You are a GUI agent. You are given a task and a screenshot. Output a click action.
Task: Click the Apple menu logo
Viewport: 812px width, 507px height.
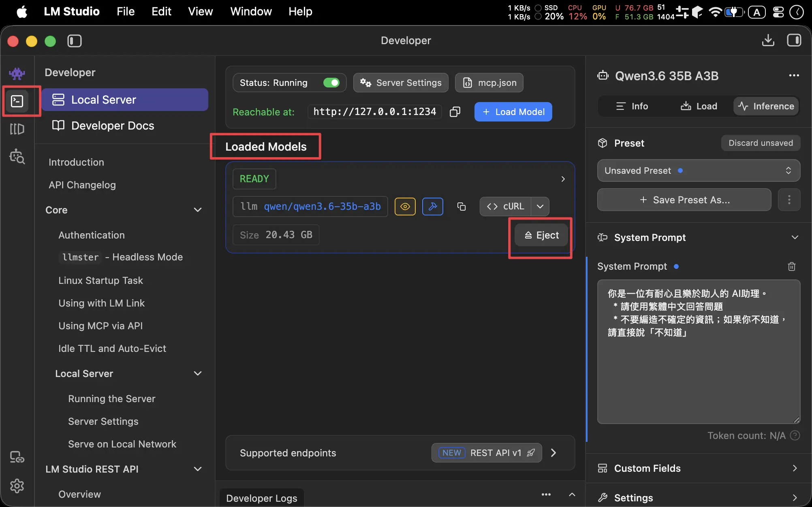22,12
